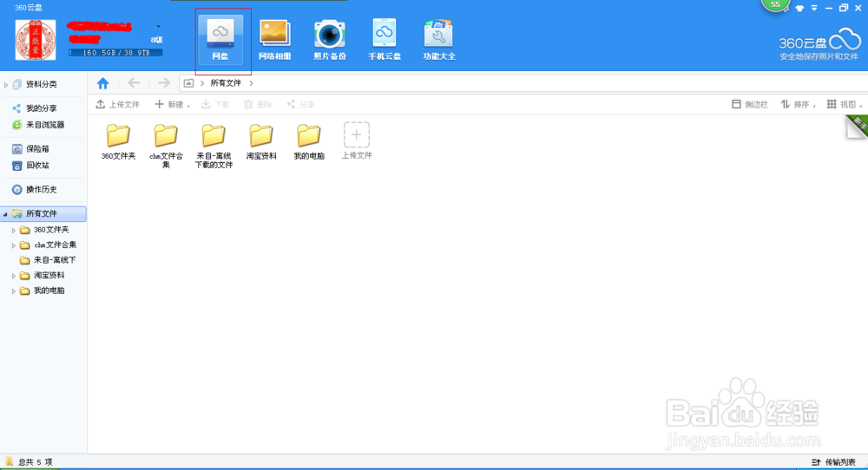Expand the 资料分类 sidebar item
Screen dimensions: 868x470
click(x=6, y=85)
